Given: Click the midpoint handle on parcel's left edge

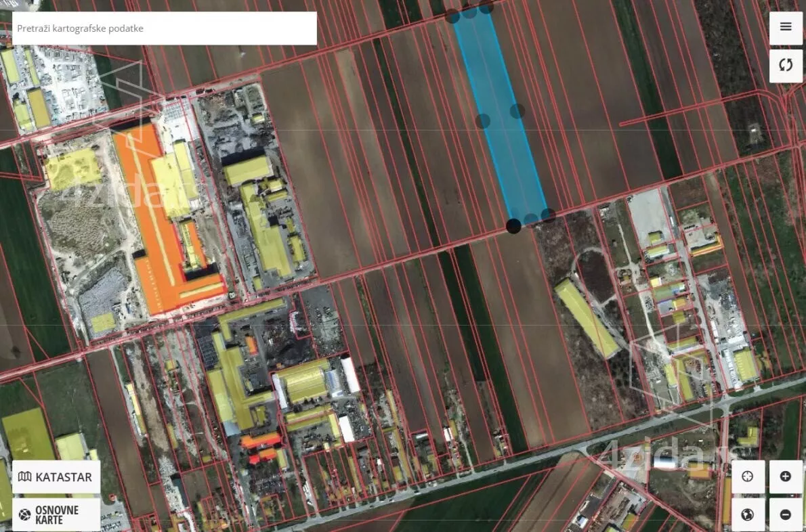Looking at the screenshot, I should pos(483,121).
